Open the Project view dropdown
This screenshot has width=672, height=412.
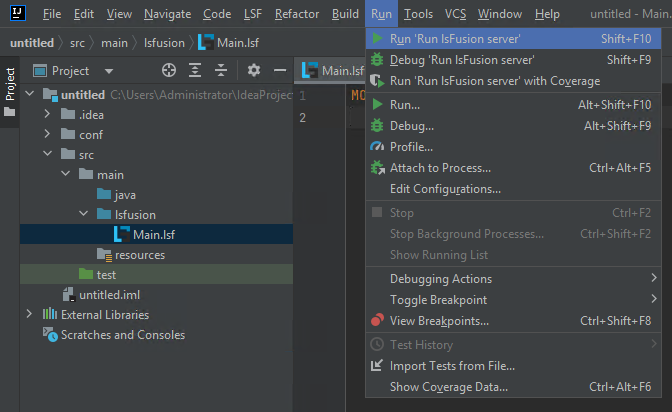tap(108, 71)
